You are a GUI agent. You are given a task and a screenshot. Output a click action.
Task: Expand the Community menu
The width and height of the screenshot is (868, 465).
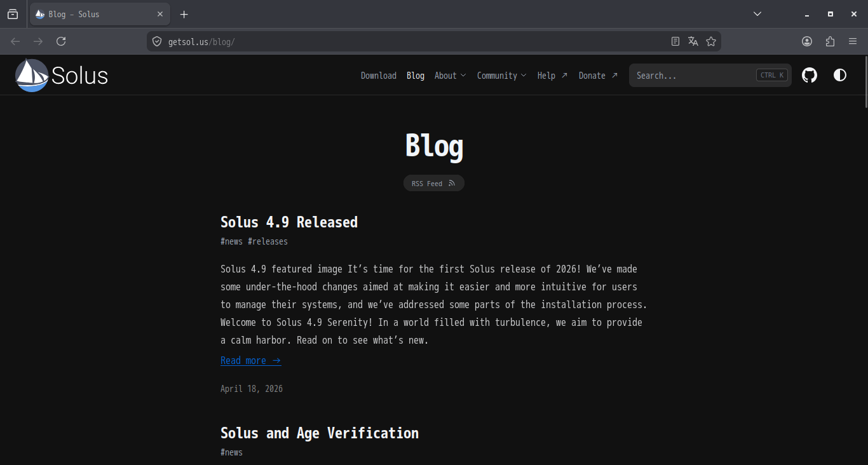502,76
